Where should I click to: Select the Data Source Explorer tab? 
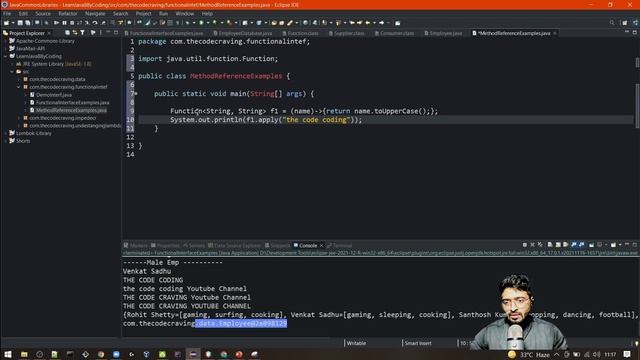(234, 245)
